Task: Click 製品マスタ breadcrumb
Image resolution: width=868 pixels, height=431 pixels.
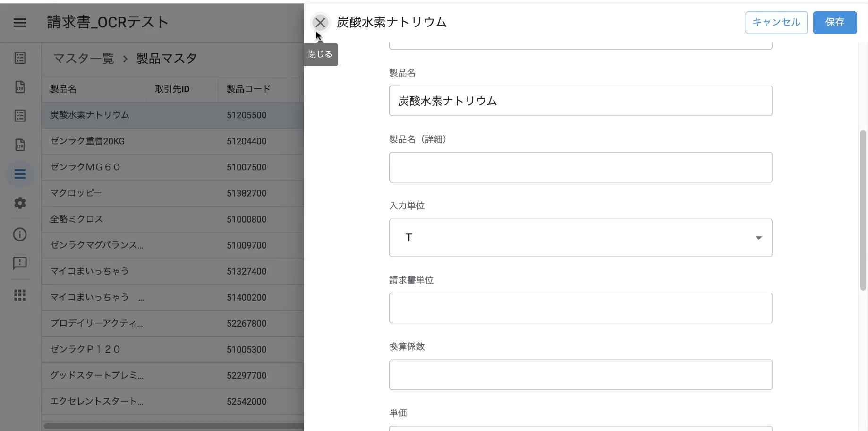Action: click(x=167, y=59)
